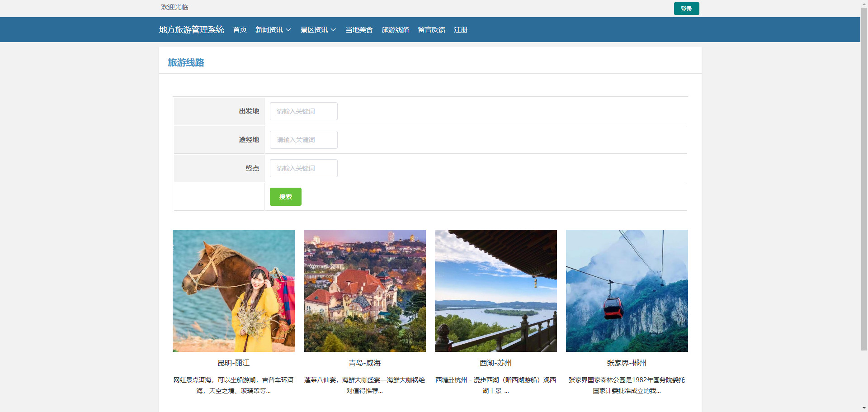The width and height of the screenshot is (868, 412).
Task: Click the 青岛-威海 route title
Action: (365, 363)
